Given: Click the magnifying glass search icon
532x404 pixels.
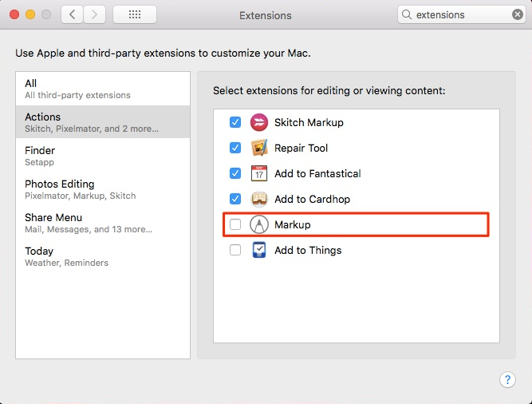Looking at the screenshot, I should [407, 14].
